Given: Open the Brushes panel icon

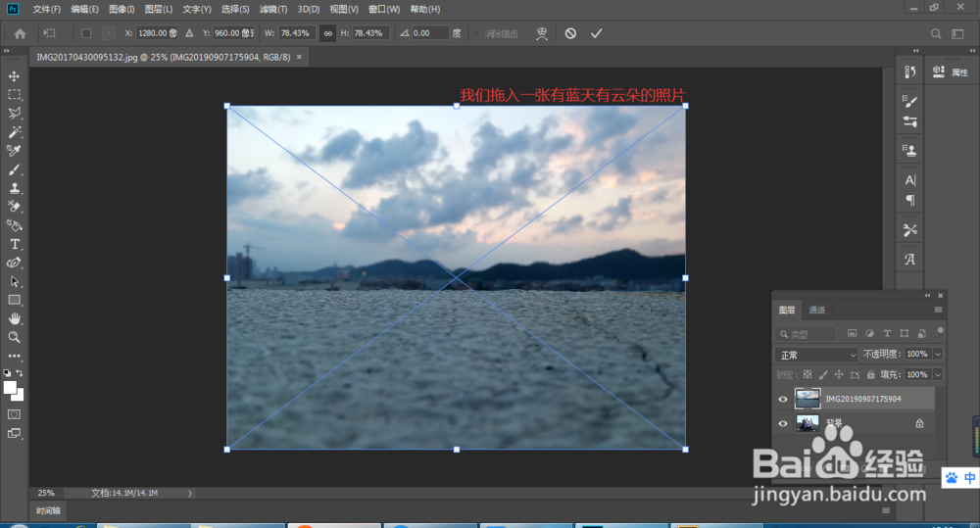Looking at the screenshot, I should (910, 121).
